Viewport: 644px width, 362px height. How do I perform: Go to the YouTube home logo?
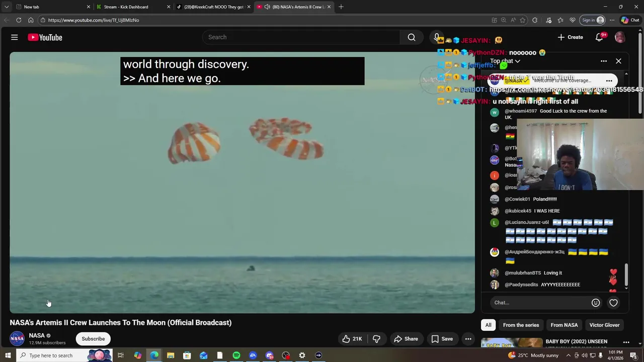pos(45,37)
